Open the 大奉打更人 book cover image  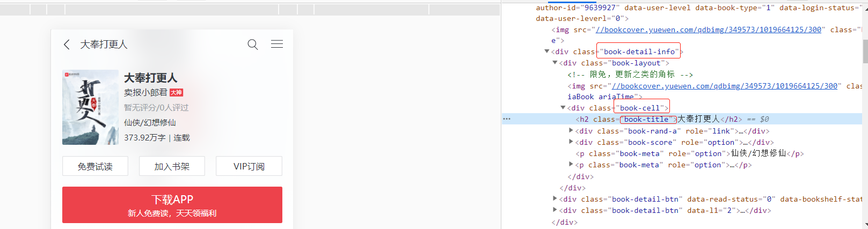90,107
